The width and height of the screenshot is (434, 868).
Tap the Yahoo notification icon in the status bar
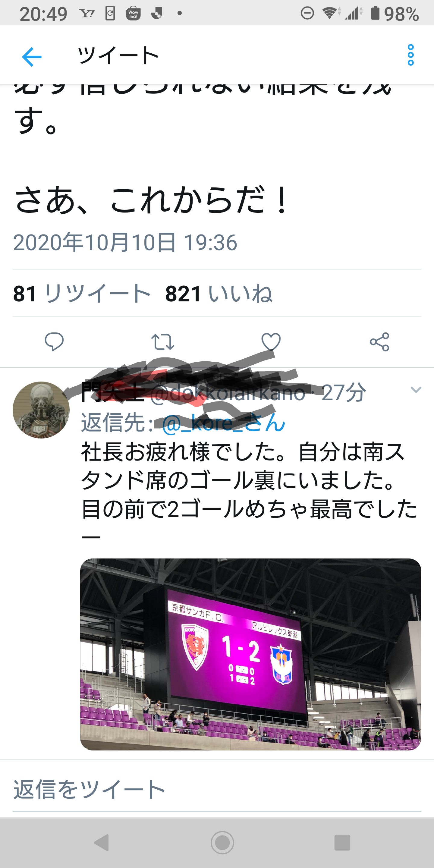click(87, 14)
